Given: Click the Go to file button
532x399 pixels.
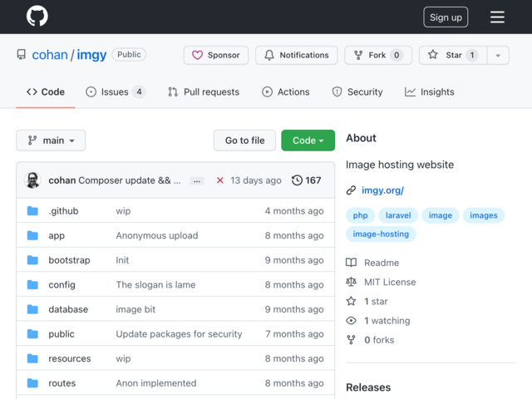Looking at the screenshot, I should tap(244, 140).
